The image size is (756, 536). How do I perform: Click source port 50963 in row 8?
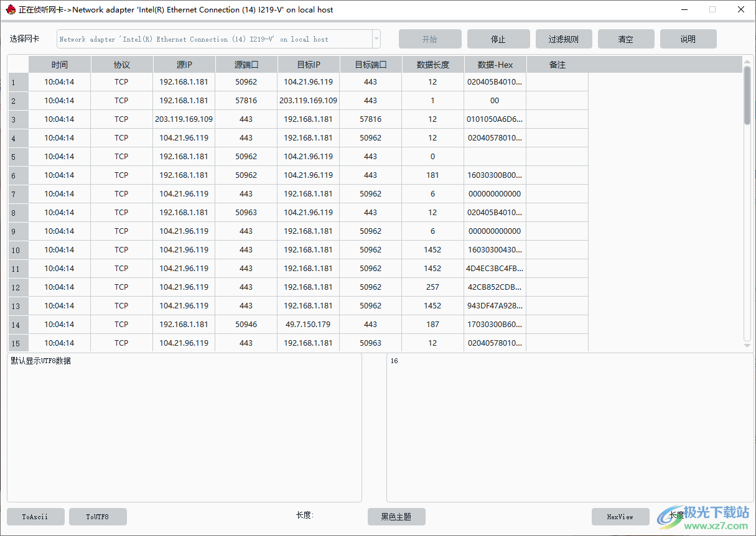[246, 213]
